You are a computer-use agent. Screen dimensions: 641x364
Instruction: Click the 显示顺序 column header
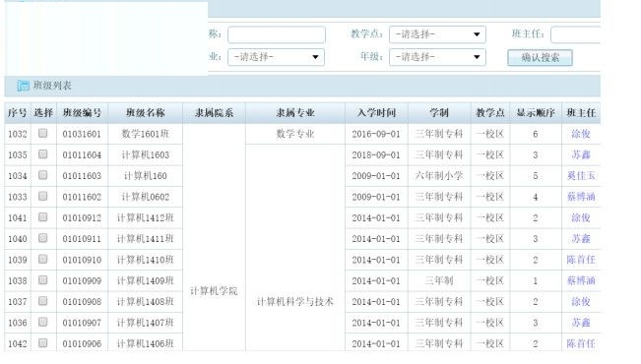536,113
